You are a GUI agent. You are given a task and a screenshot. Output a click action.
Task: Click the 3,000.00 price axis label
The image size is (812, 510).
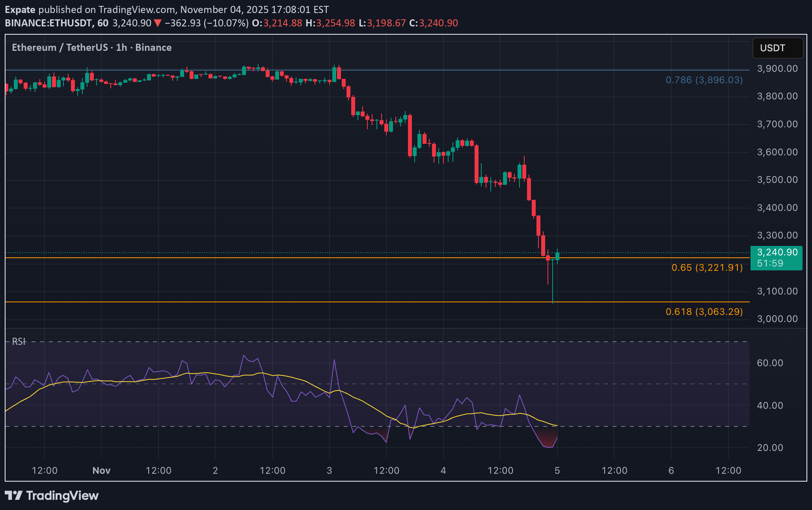777,318
